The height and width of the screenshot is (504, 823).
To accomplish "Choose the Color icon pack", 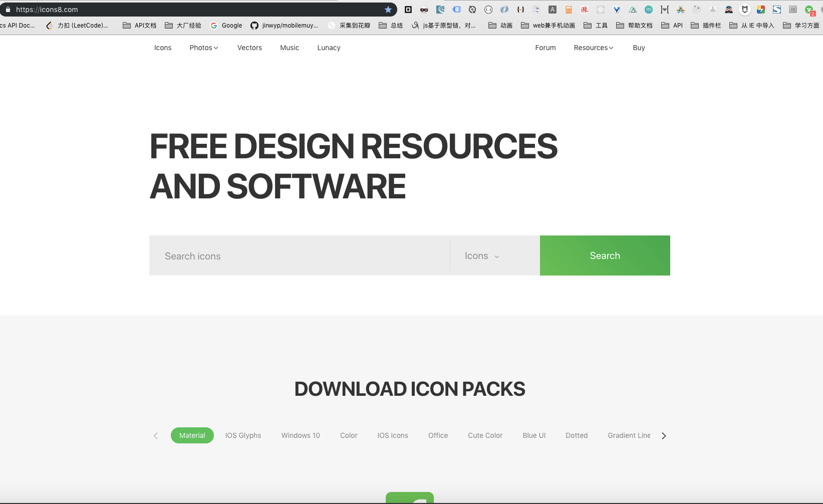I will point(349,435).
